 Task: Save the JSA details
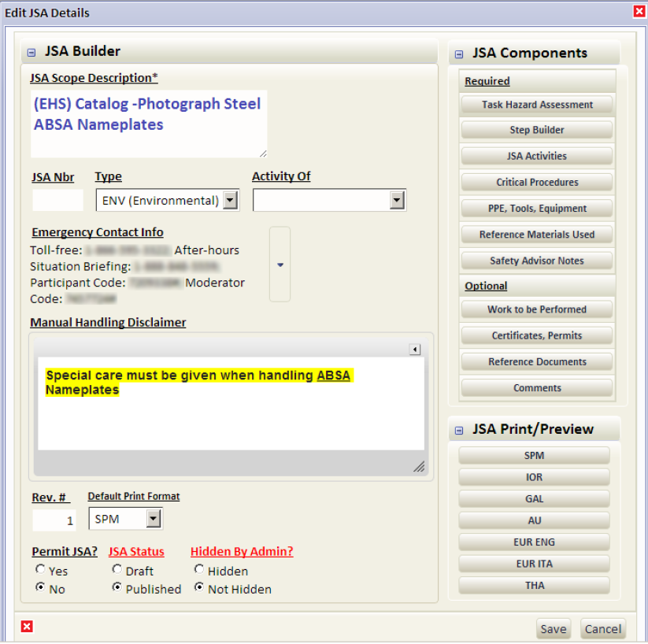click(x=554, y=629)
